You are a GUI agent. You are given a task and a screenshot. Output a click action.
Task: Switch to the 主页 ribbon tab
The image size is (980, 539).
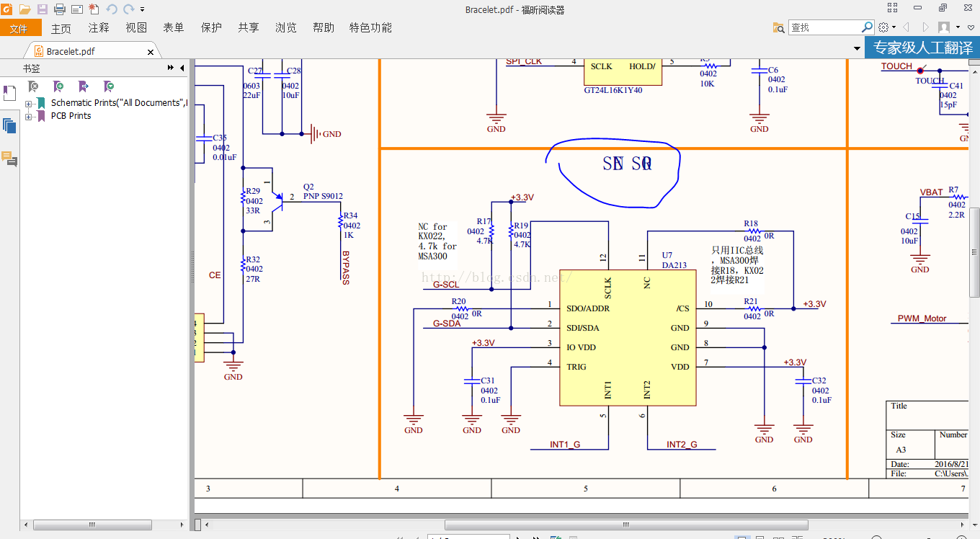61,28
